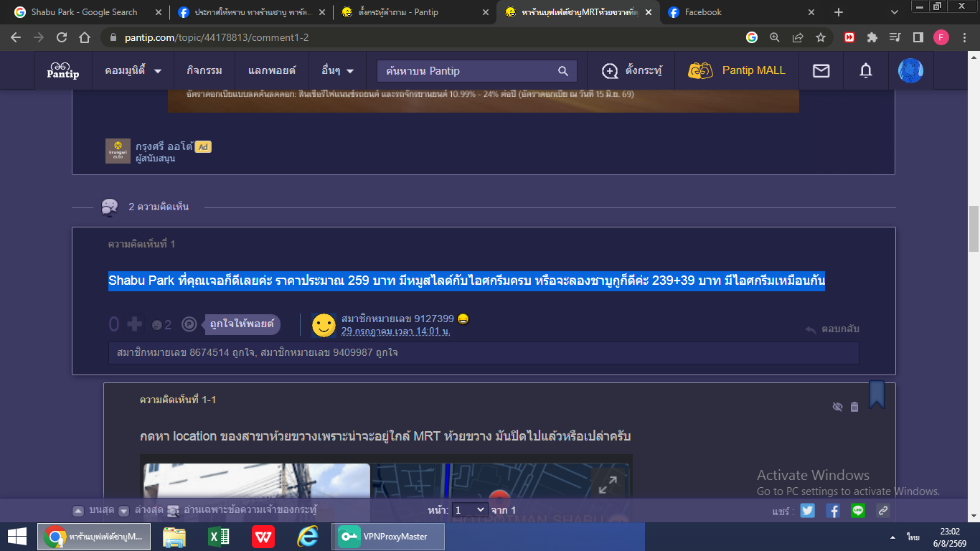The height and width of the screenshot is (551, 980).
Task: Open the Extensions puzzle piece menu
Action: tap(872, 37)
